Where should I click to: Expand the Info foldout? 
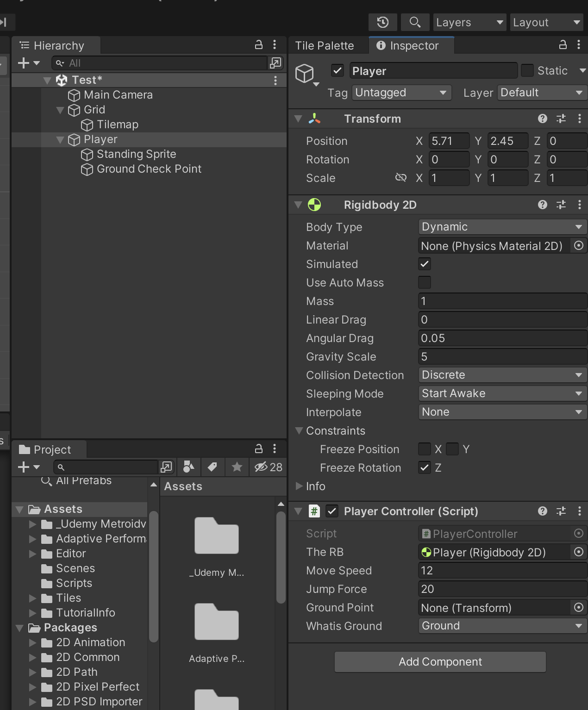[299, 486]
